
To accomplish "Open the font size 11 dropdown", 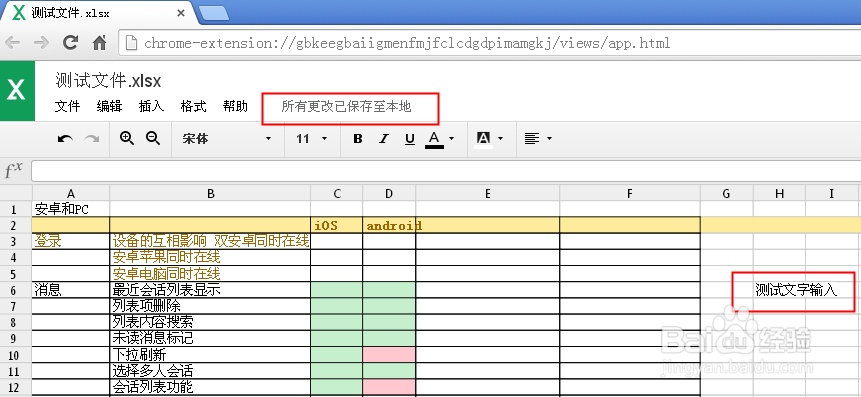I will coord(311,139).
